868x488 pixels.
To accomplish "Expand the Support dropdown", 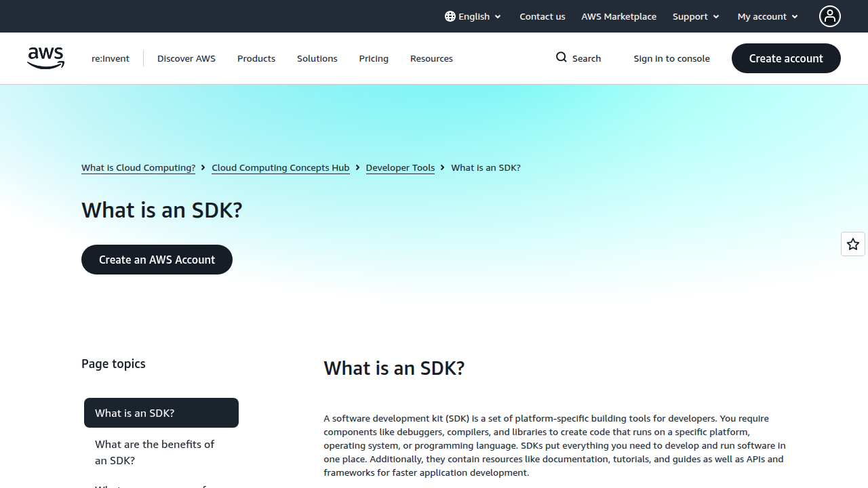I will [696, 16].
